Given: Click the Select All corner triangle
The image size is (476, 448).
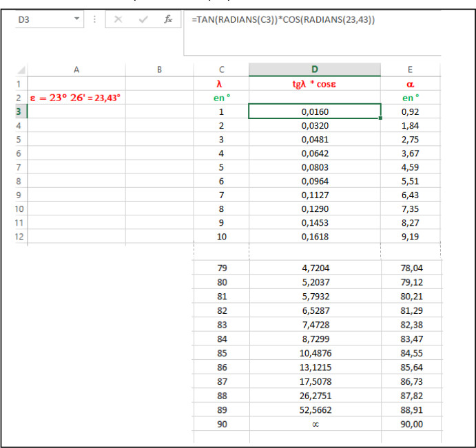Looking at the screenshot, I should click(21, 70).
